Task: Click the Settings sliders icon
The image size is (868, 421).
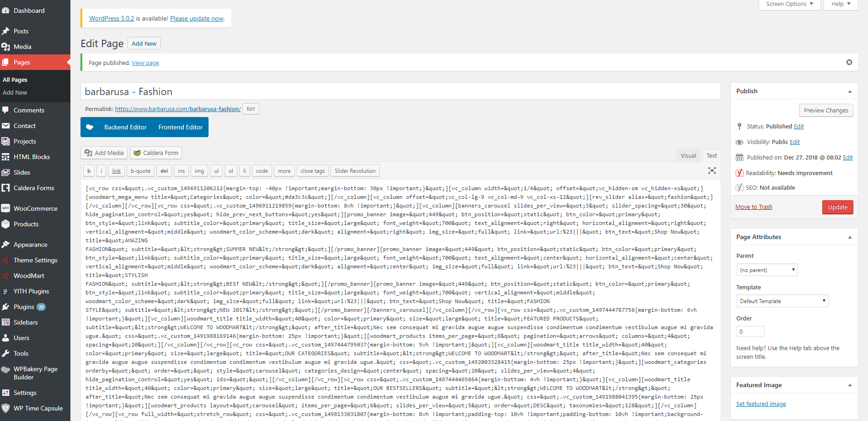Action: [5, 393]
